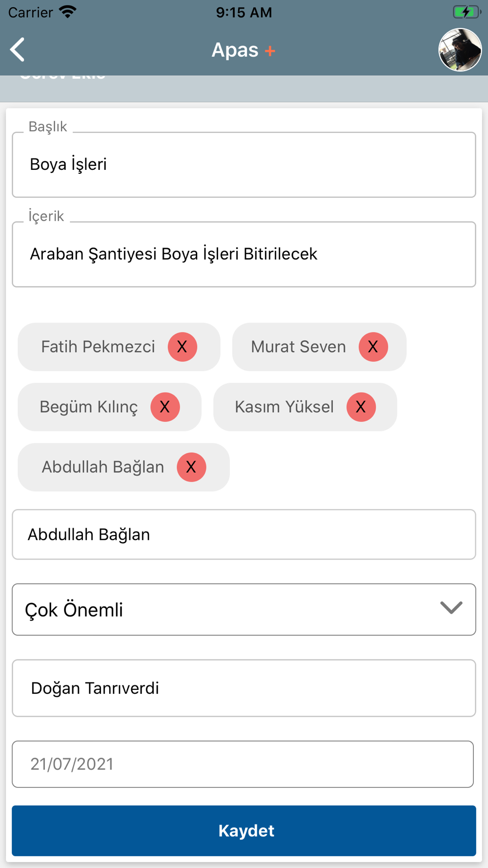Image resolution: width=488 pixels, height=868 pixels.
Task: Select the Murat Seven name chip
Action: [x=319, y=347]
